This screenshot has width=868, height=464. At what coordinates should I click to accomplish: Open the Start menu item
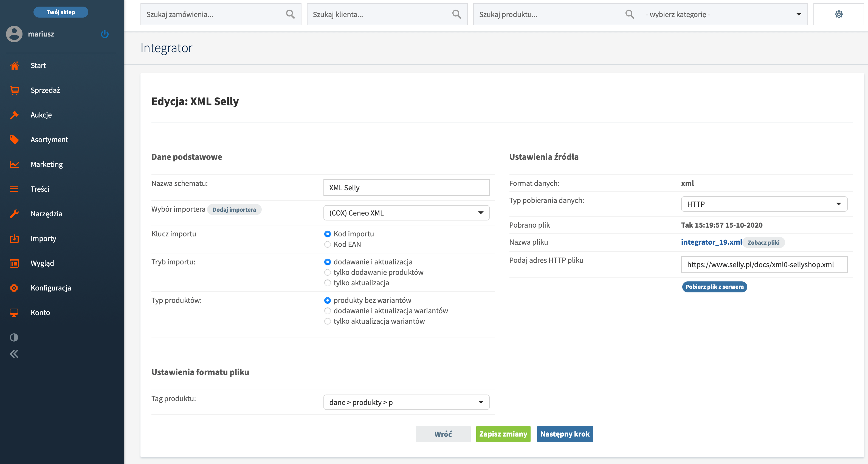tap(38, 65)
